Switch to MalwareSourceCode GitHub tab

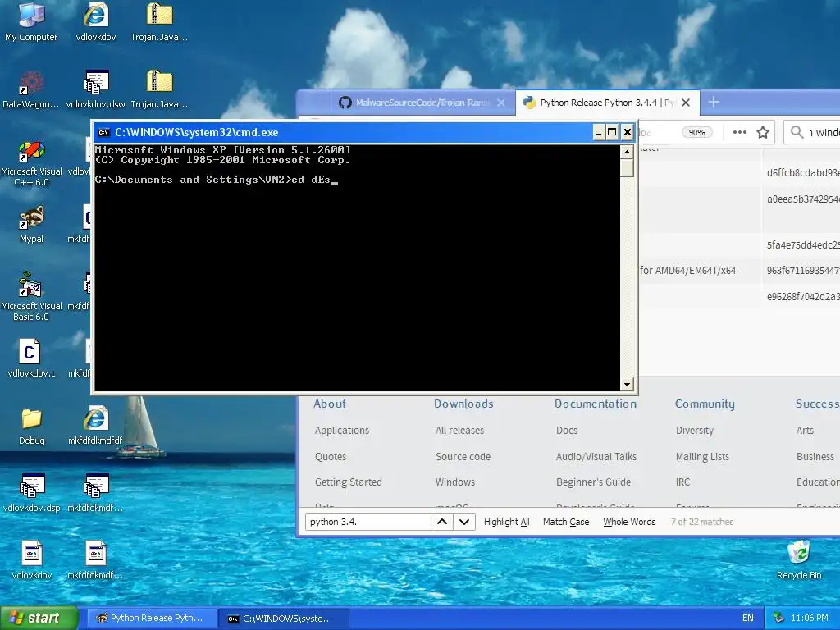(422, 103)
